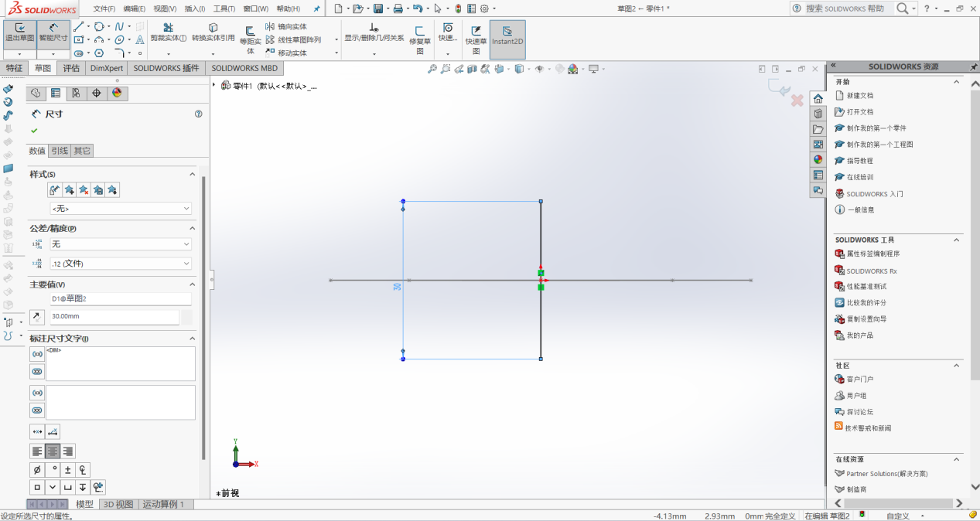Toggle reverse direction button beside 30.00mm
The image size is (980, 521).
click(x=36, y=317)
